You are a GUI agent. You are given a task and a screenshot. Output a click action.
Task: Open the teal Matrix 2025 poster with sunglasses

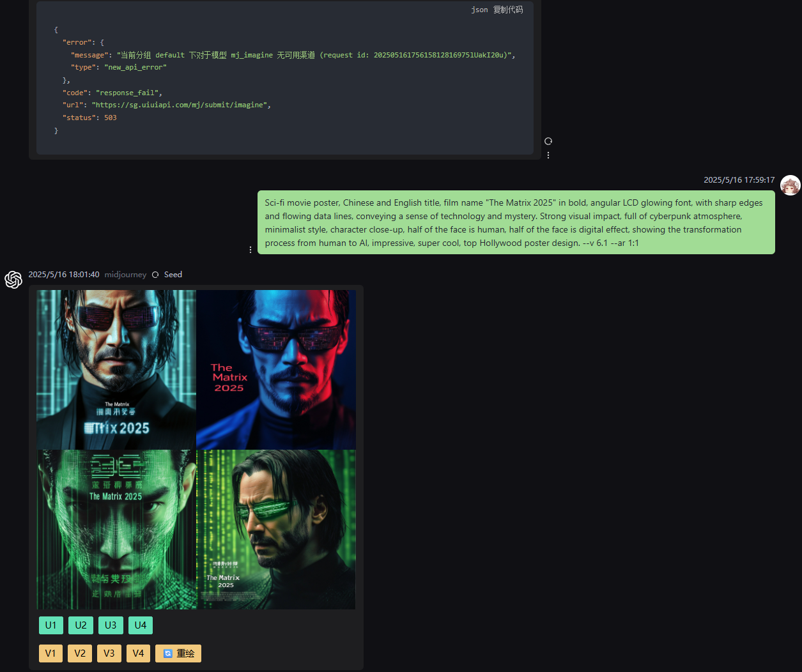(116, 370)
